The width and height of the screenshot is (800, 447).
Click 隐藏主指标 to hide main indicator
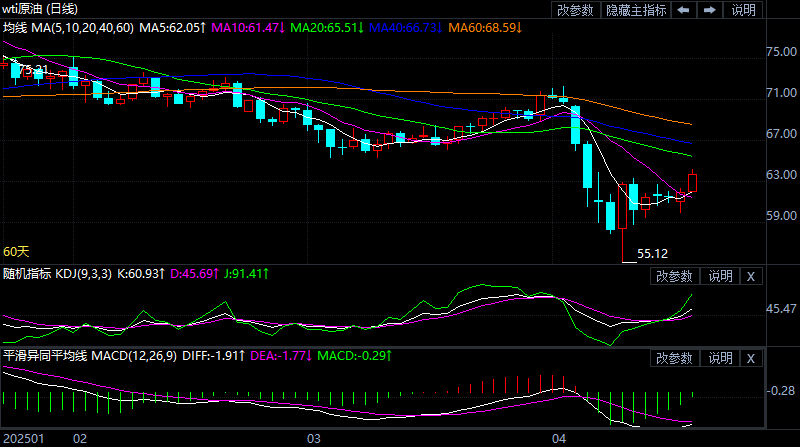click(x=636, y=10)
